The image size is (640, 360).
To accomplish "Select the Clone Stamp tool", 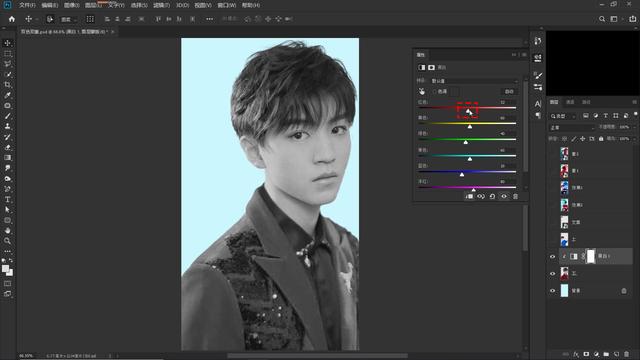I will [7, 127].
